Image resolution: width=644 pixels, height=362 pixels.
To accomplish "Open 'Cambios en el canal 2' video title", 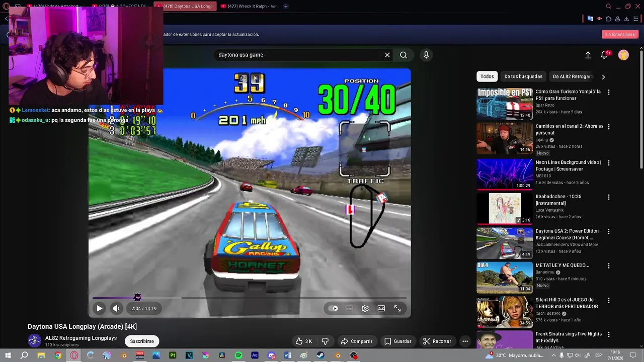I will [x=569, y=129].
